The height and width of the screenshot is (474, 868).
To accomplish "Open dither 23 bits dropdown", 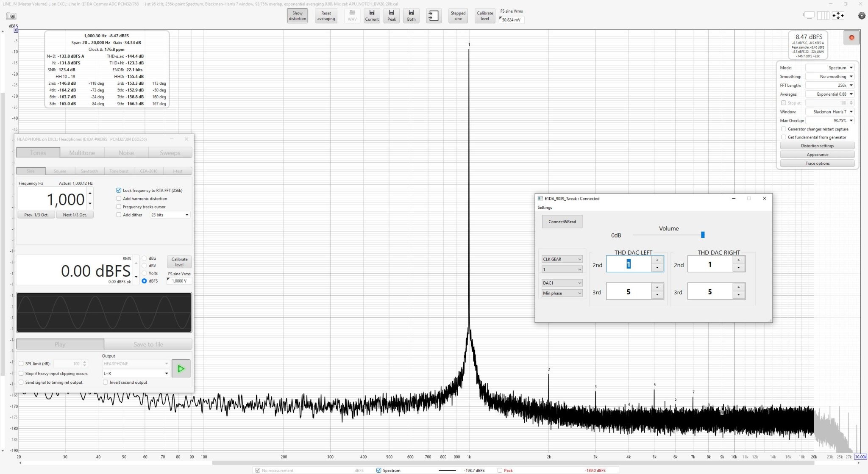I will pyautogui.click(x=170, y=215).
